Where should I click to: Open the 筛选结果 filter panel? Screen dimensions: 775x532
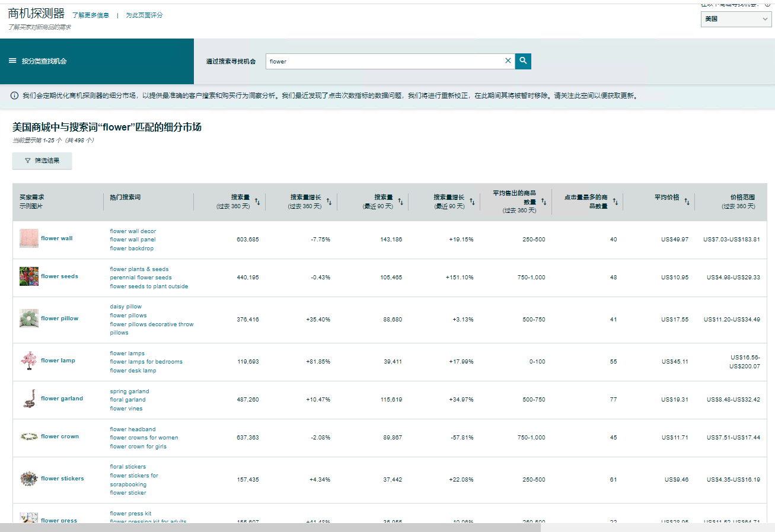tap(42, 161)
